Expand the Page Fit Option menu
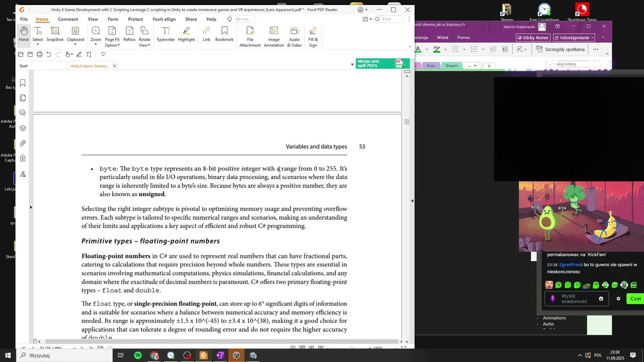Screen dimensions: 644x362 [x=112, y=37]
